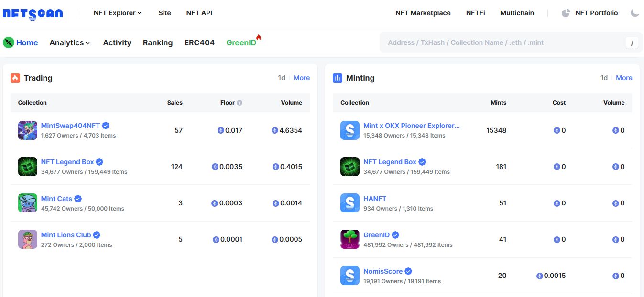Click More link in Minting panel

coord(624,78)
